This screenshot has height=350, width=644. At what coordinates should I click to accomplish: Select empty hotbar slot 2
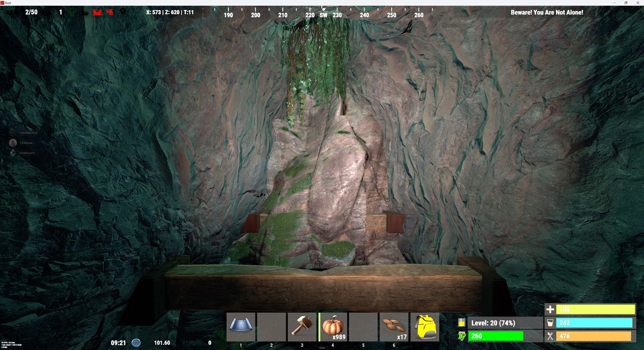click(x=271, y=327)
